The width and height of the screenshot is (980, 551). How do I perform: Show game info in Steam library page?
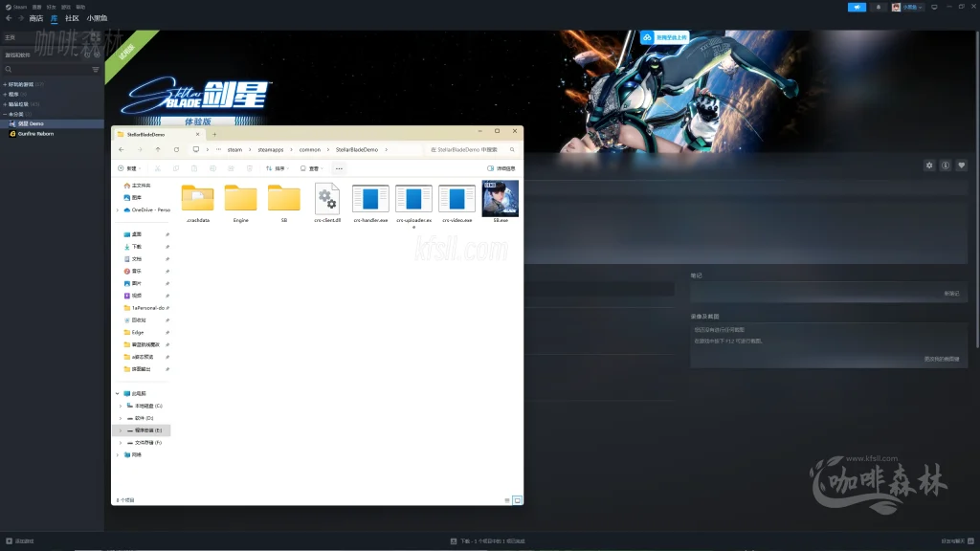click(x=946, y=165)
